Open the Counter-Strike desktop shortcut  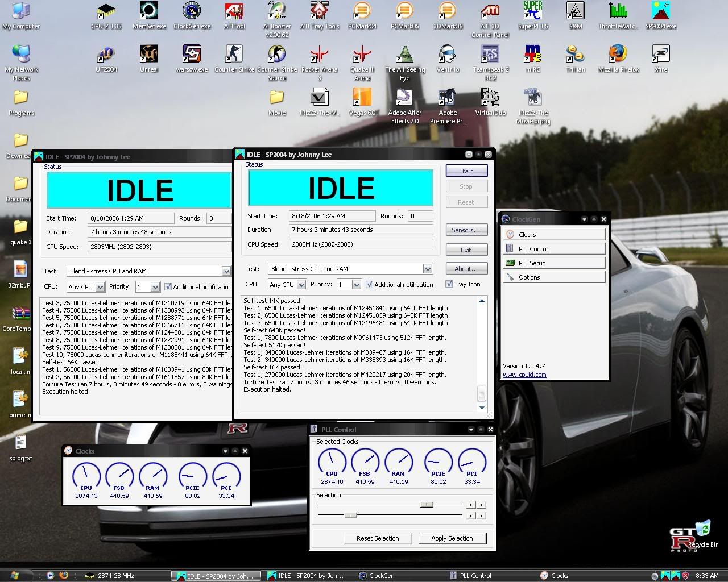pyautogui.click(x=234, y=59)
